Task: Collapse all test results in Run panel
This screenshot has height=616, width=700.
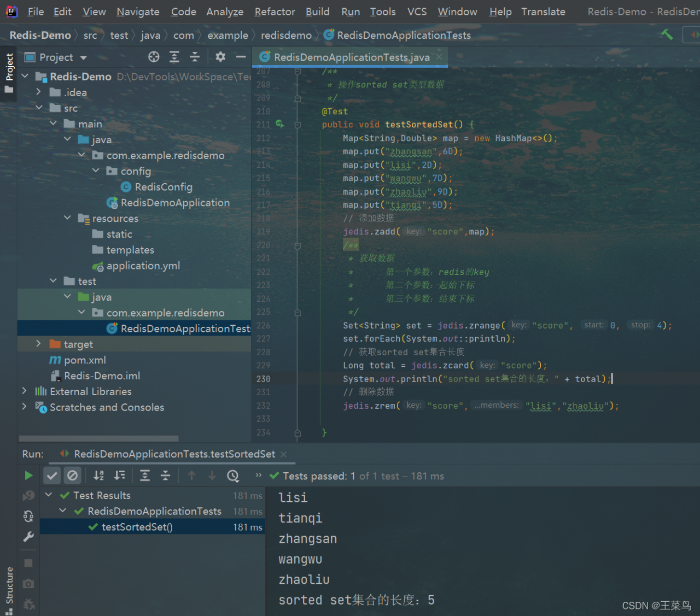Action: coord(165,476)
